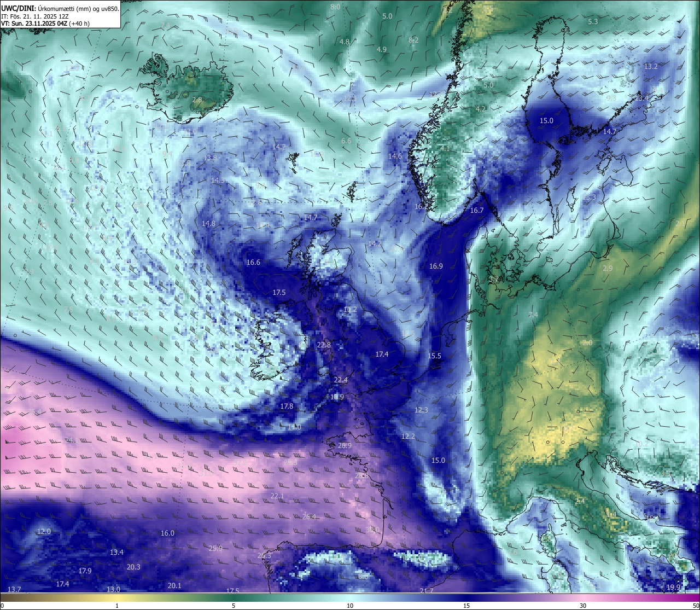700x610 pixels.
Task: Click the value 13.8 south of Iceland
Action: pos(210,158)
